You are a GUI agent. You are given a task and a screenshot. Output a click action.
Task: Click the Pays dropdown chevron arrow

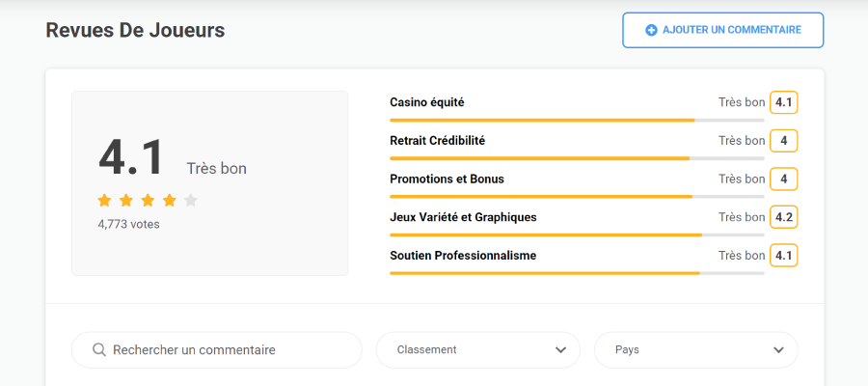point(778,350)
